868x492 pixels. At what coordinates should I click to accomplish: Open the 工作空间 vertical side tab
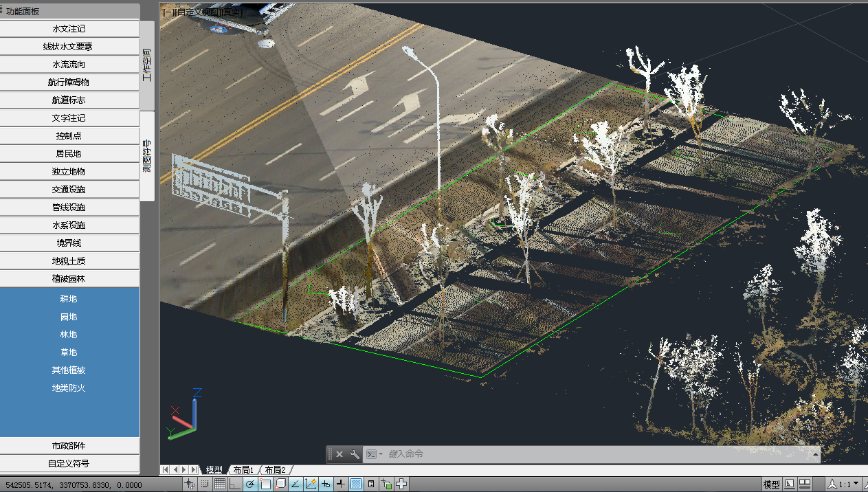pyautogui.click(x=147, y=65)
